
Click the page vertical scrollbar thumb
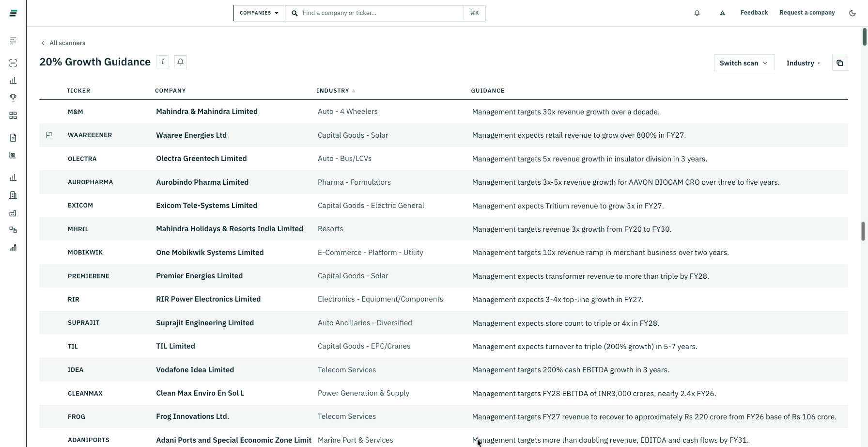coord(864,37)
